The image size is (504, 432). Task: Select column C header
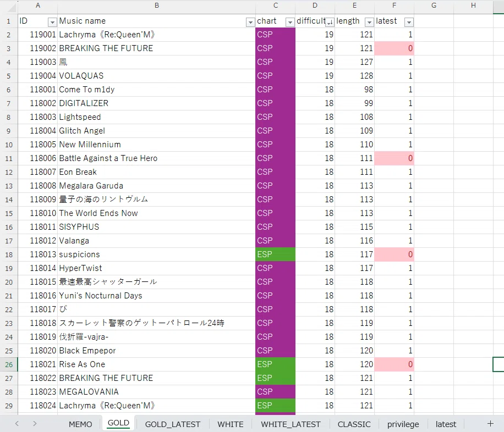[276, 6]
